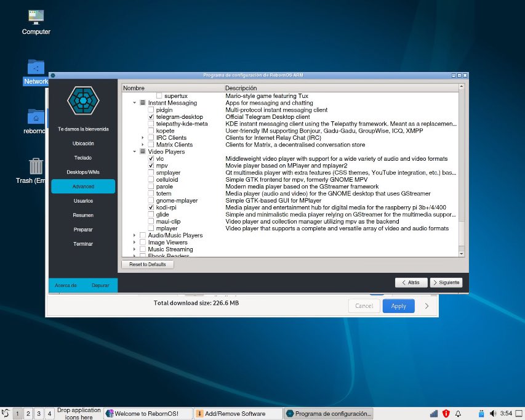Check the smplayer package checkbox
This screenshot has height=420, width=525.
(151, 172)
